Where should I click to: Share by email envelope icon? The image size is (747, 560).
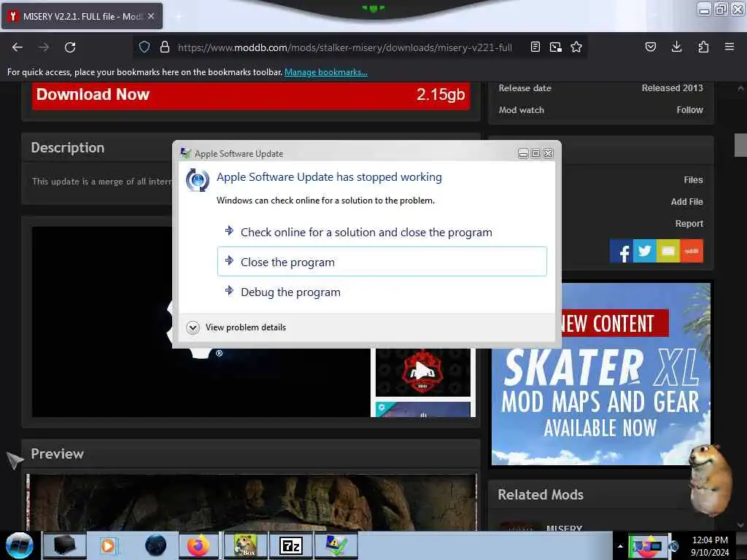tap(668, 251)
